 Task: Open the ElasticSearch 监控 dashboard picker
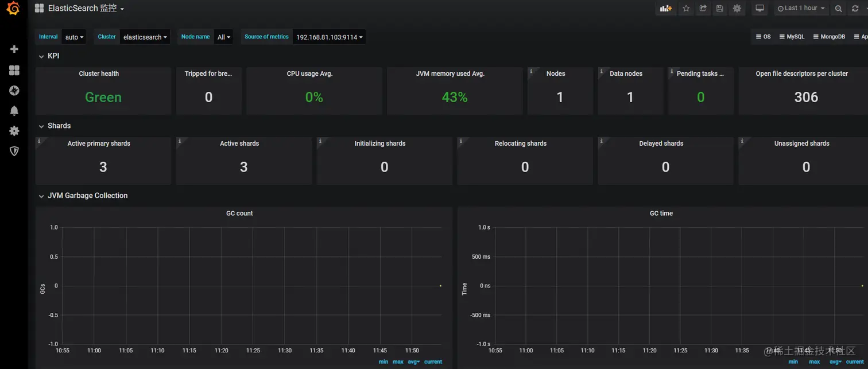[x=79, y=9]
